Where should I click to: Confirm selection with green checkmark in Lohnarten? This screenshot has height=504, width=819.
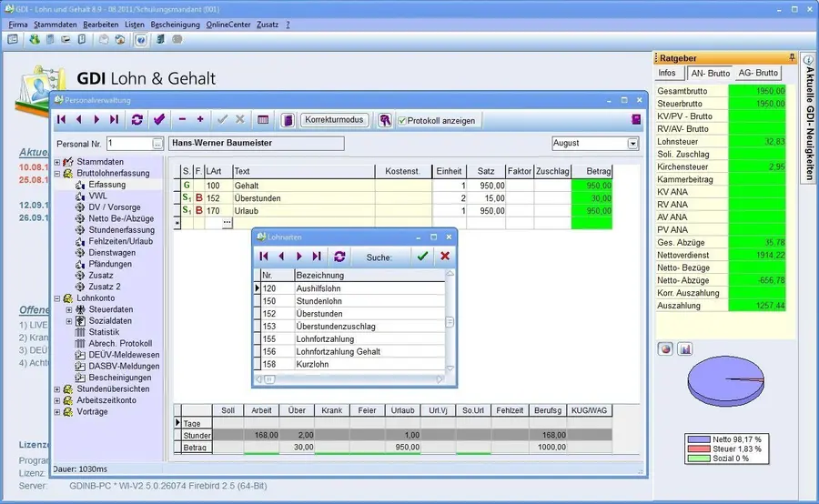[x=422, y=257]
